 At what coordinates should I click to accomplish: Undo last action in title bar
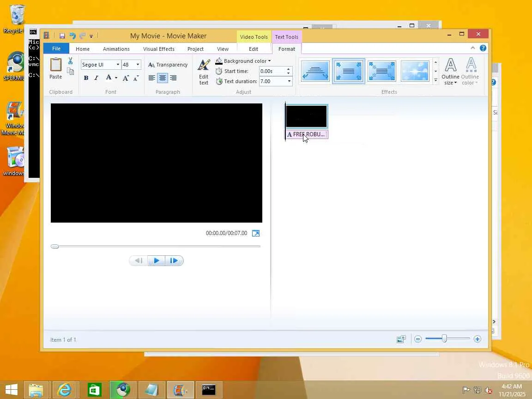click(x=72, y=36)
